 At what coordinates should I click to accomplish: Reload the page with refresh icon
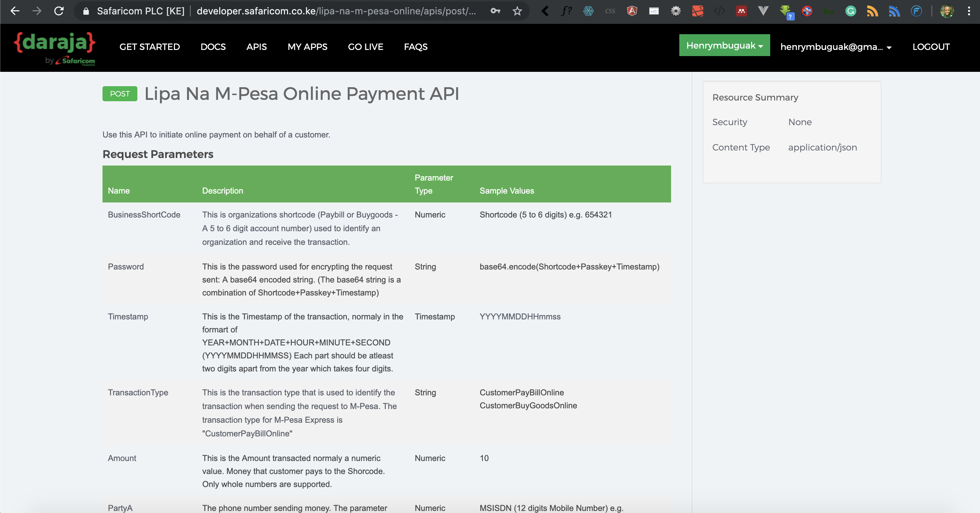(59, 11)
